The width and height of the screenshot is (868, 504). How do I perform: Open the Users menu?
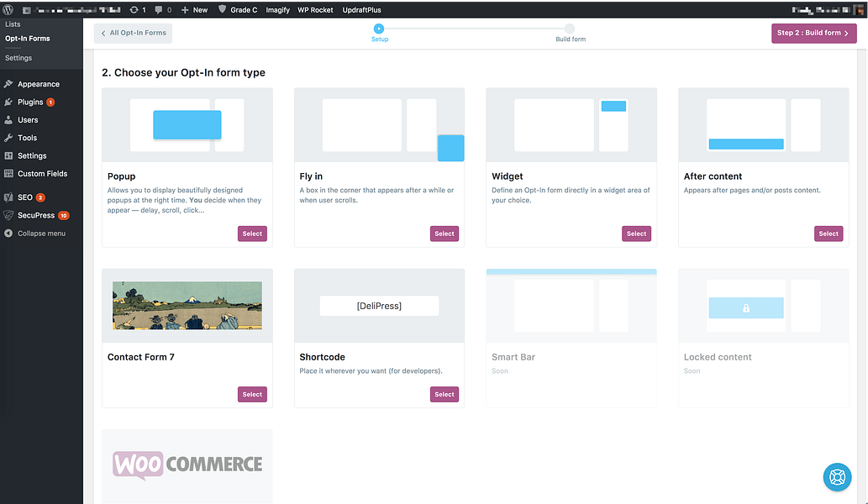(x=28, y=119)
